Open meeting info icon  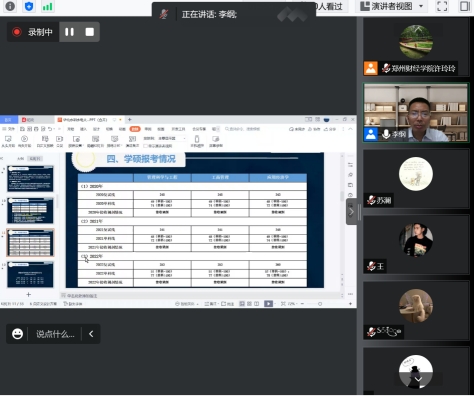(10, 6)
